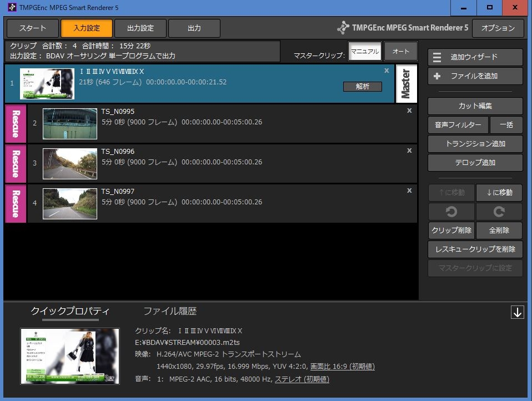The image size is (532, 401).
Task: Click list icon on 追加ウィザード
Action: (437, 57)
